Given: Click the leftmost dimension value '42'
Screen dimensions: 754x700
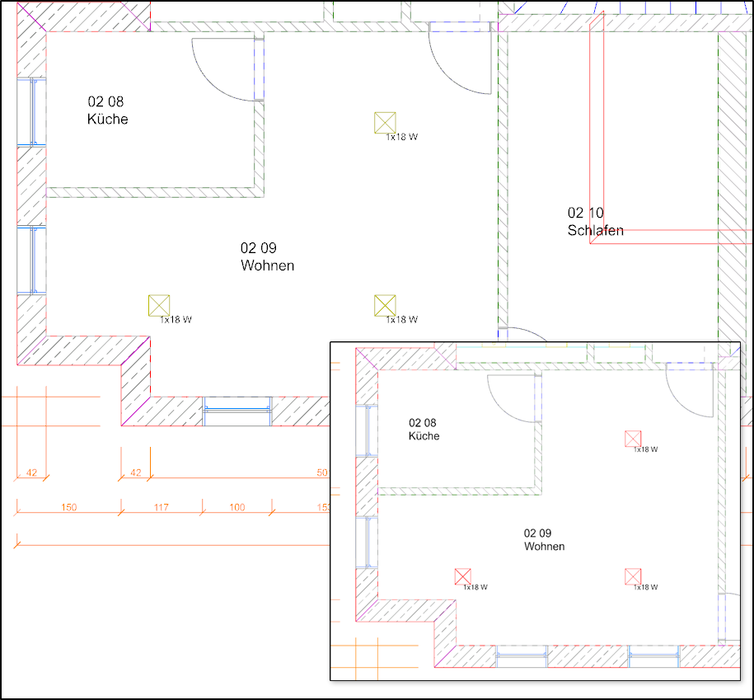Looking at the screenshot, I should point(32,472).
